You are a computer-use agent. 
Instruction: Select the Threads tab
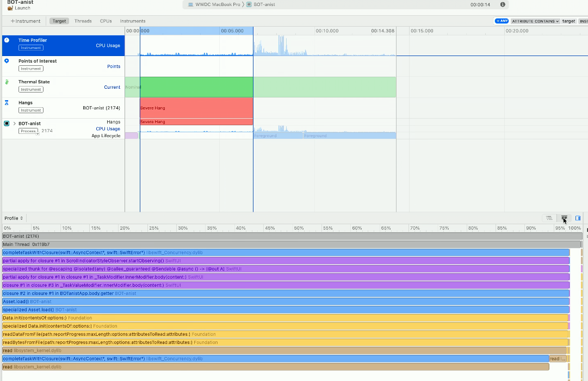(x=83, y=21)
